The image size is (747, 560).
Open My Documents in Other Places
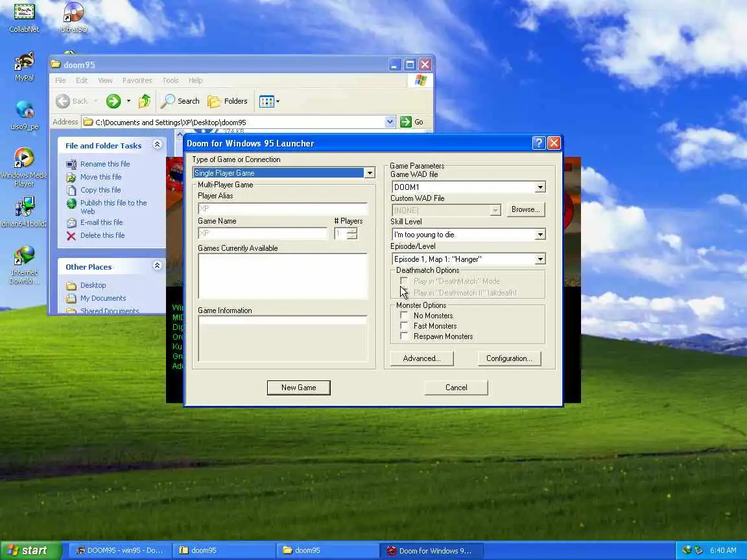pyautogui.click(x=103, y=298)
